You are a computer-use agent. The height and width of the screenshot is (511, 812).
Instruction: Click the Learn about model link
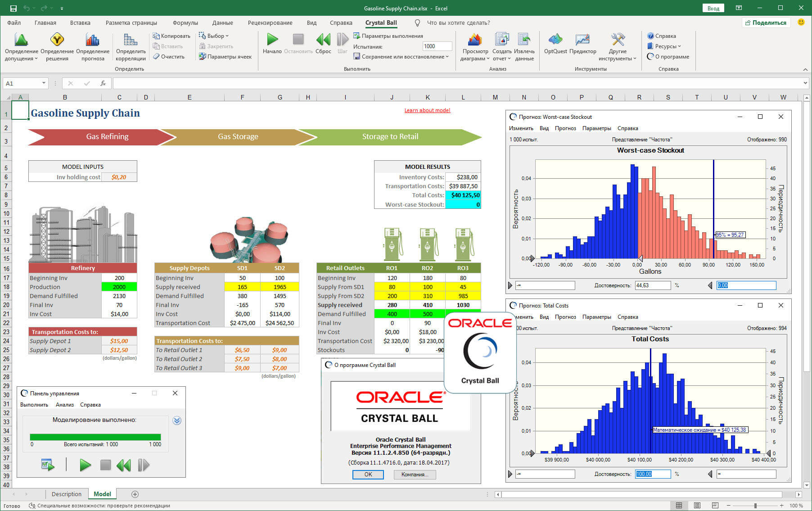coord(427,110)
